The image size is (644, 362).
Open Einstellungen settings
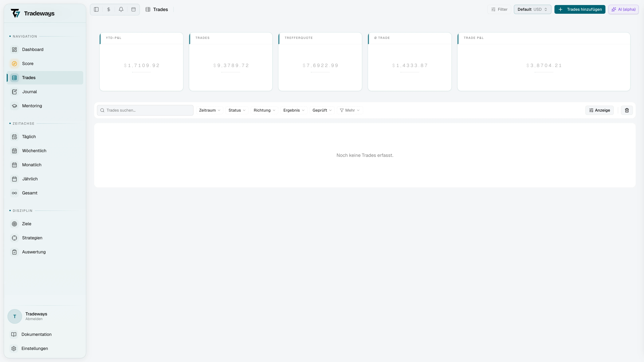(45, 349)
